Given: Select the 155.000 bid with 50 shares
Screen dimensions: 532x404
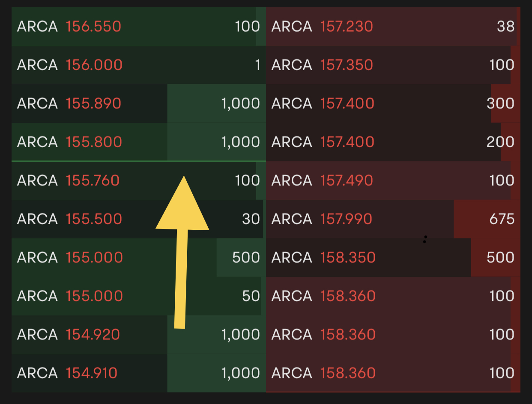Looking at the screenshot, I should [139, 296].
